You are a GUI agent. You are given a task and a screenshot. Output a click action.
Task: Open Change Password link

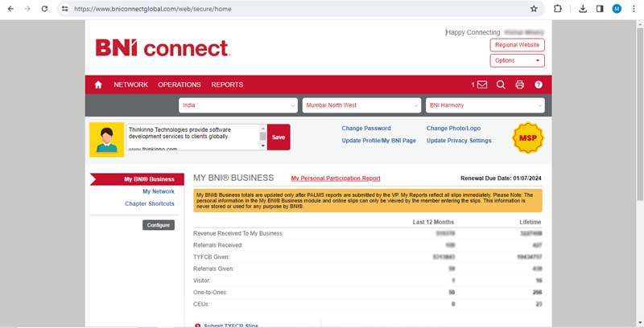pyautogui.click(x=366, y=129)
